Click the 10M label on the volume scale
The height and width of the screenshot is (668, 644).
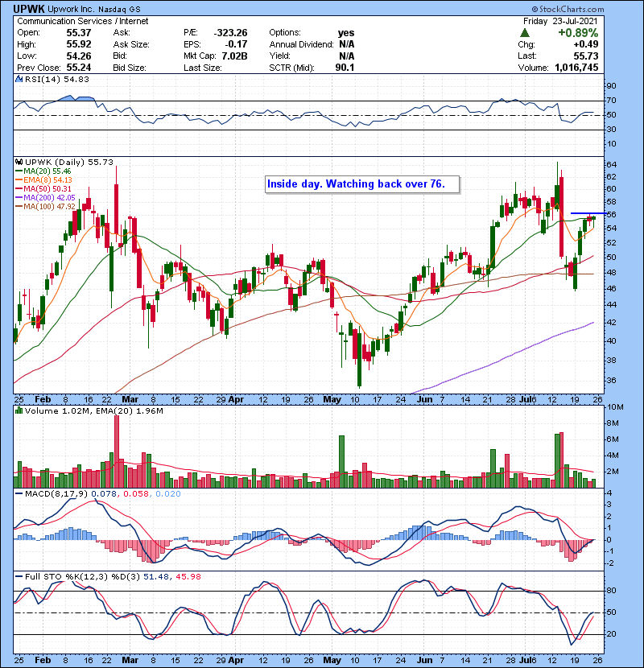tap(615, 407)
